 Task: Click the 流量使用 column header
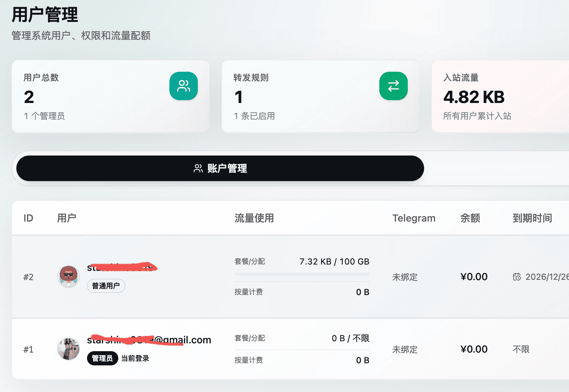254,218
